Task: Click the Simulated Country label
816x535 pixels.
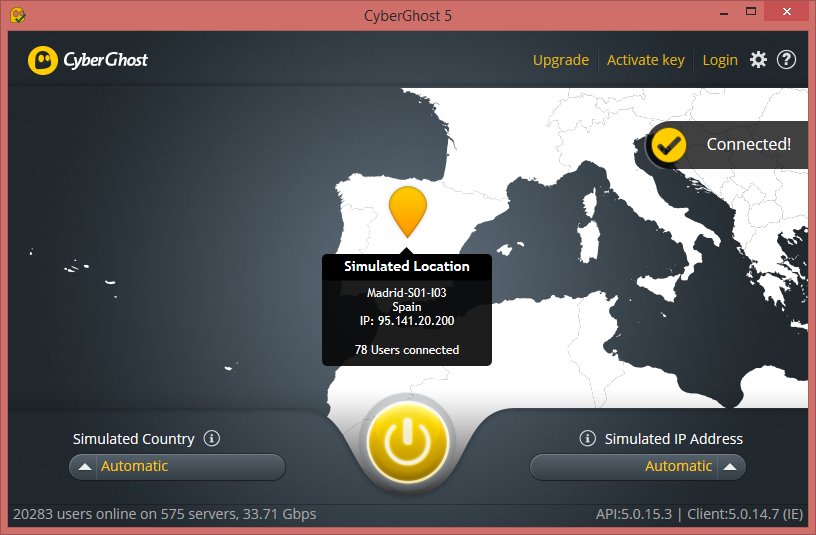Action: click(x=134, y=439)
